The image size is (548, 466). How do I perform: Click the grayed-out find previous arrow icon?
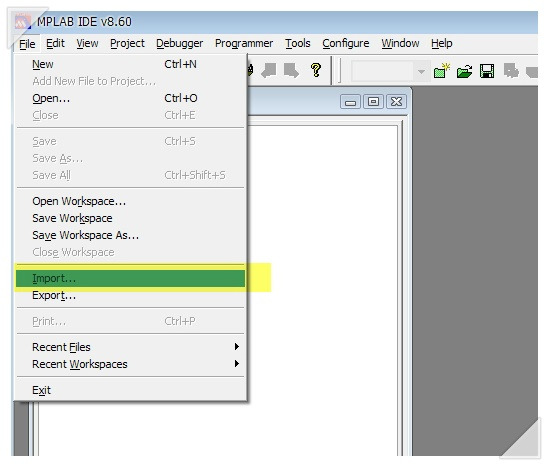(x=269, y=70)
